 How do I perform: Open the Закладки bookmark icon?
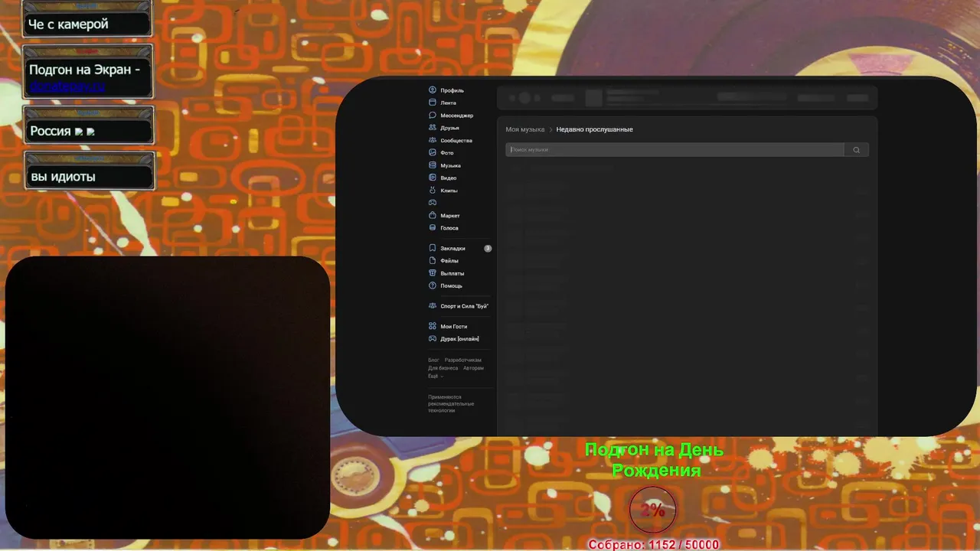[433, 248]
